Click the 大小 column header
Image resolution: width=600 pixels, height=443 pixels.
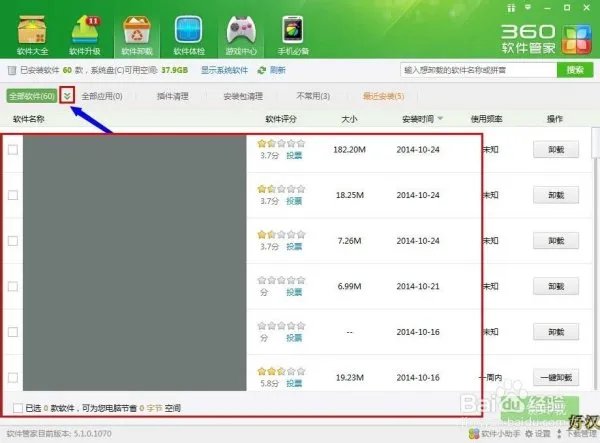[x=349, y=119]
